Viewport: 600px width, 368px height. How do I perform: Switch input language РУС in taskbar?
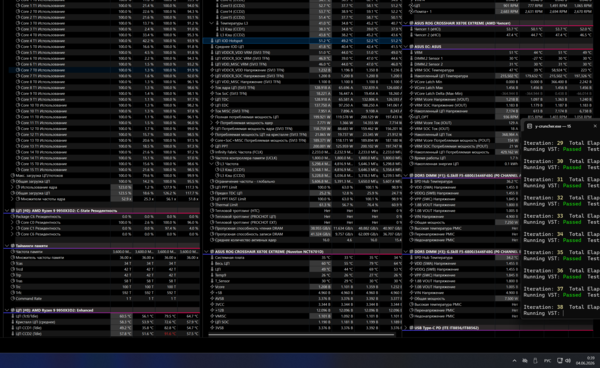click(x=547, y=361)
